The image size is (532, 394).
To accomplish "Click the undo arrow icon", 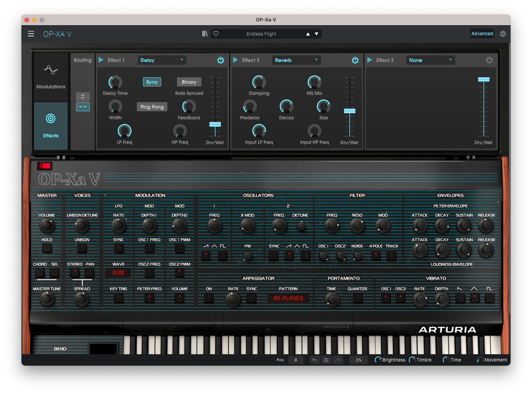I will [x=315, y=360].
